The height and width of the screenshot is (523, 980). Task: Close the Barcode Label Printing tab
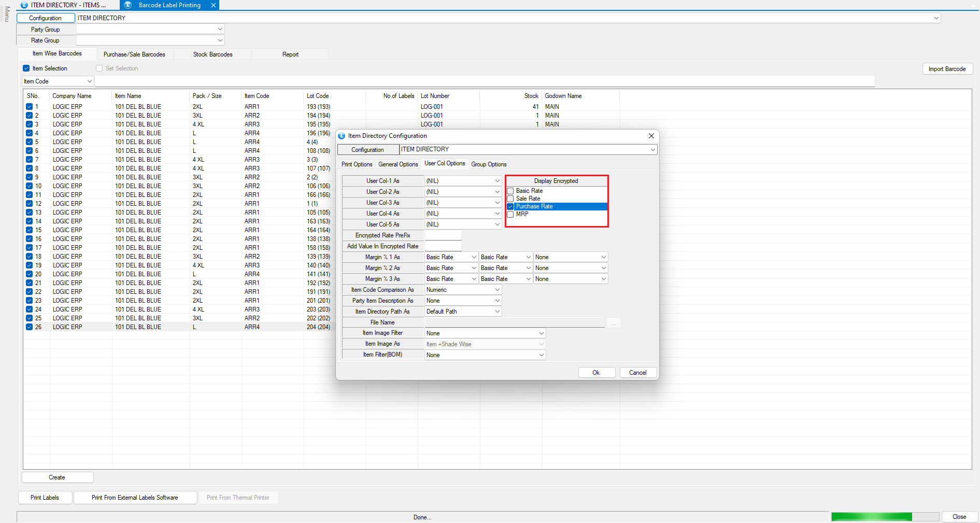(x=213, y=5)
